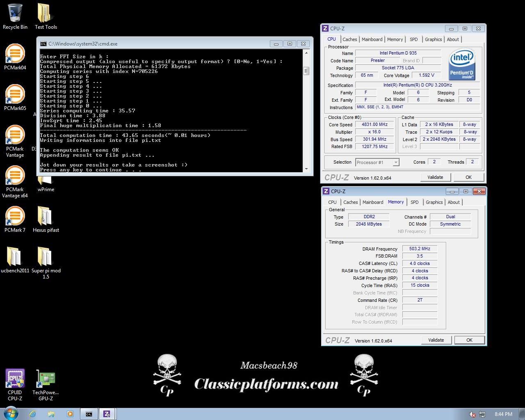
Task: Click the CAS# Latency 4.0 clocks field
Action: click(420, 263)
